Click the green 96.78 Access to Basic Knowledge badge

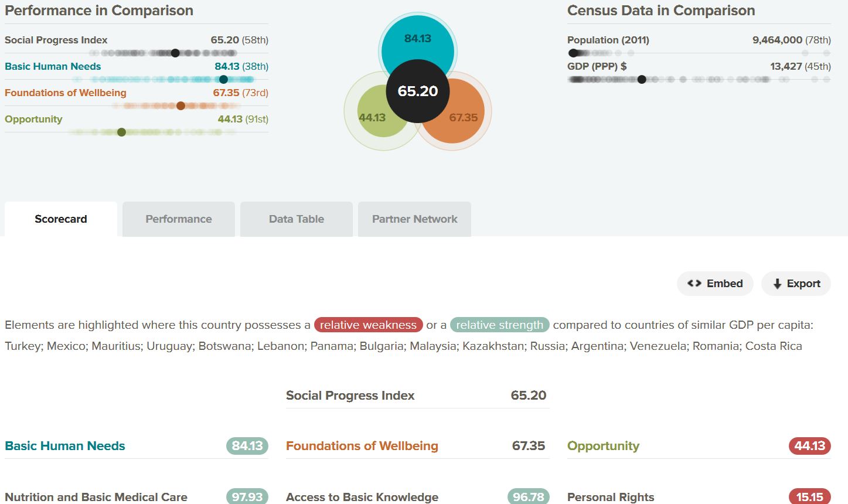click(527, 497)
